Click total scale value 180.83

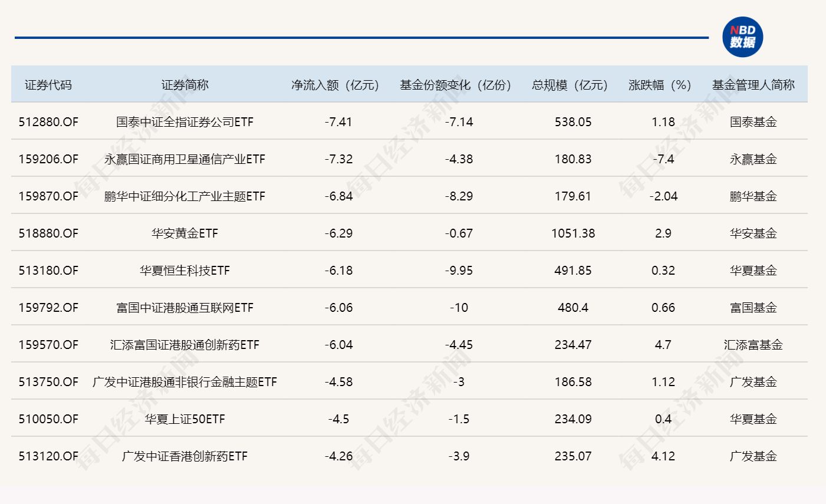click(573, 159)
